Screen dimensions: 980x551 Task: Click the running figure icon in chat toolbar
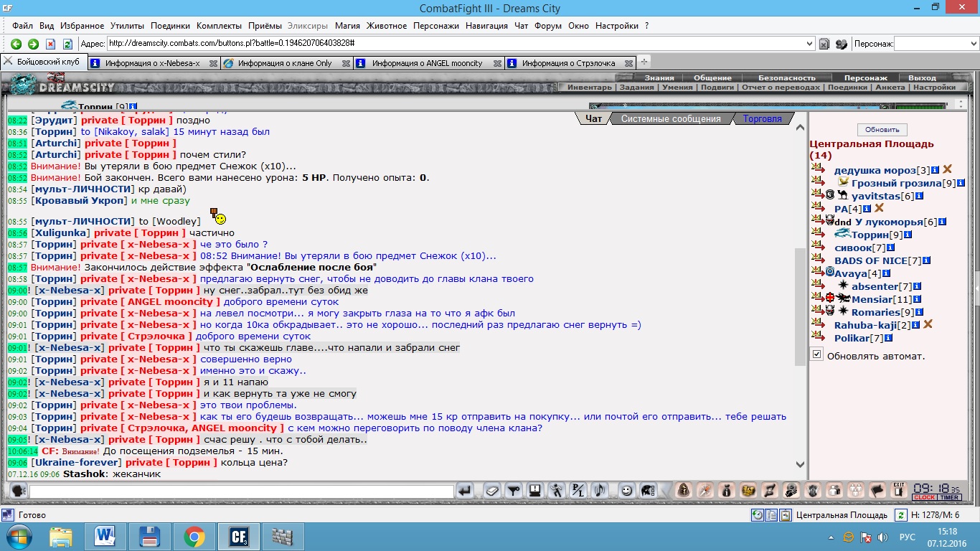[556, 491]
